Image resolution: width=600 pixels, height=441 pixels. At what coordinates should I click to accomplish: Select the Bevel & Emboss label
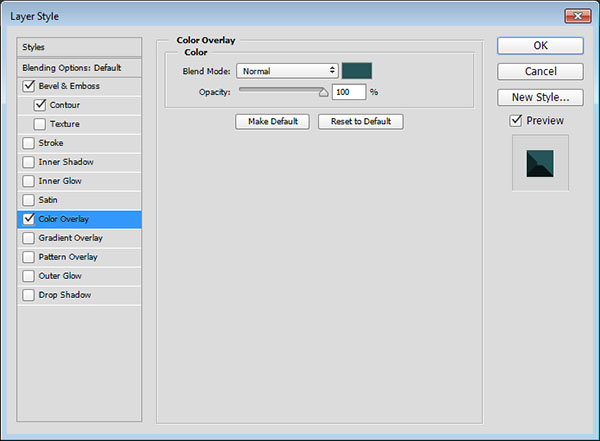pyautogui.click(x=69, y=86)
